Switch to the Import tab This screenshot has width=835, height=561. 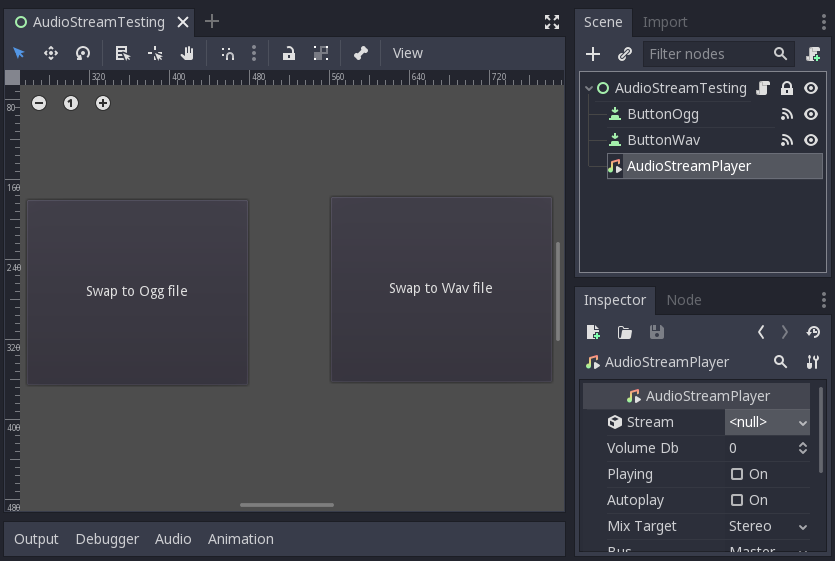665,22
